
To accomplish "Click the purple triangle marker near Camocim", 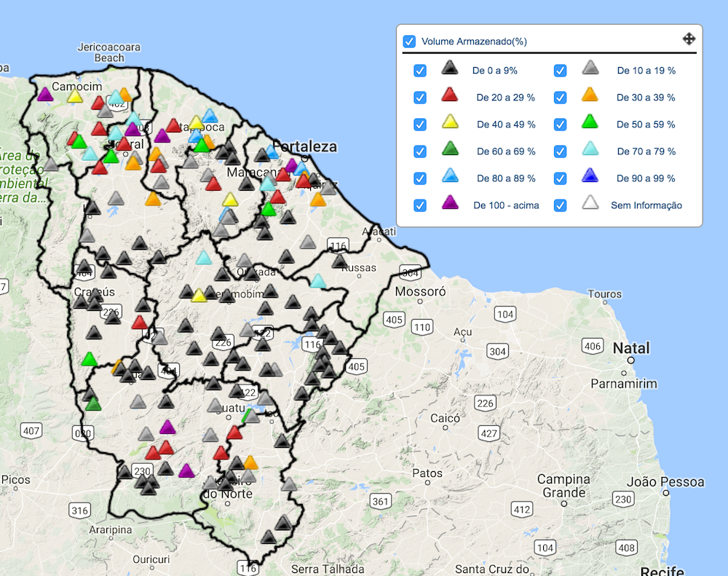I will pos(45,94).
